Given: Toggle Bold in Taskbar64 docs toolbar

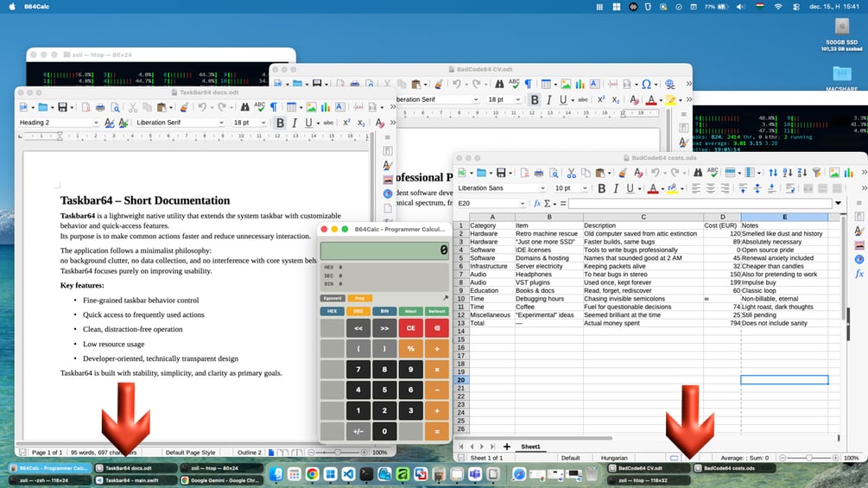Looking at the screenshot, I should point(280,123).
